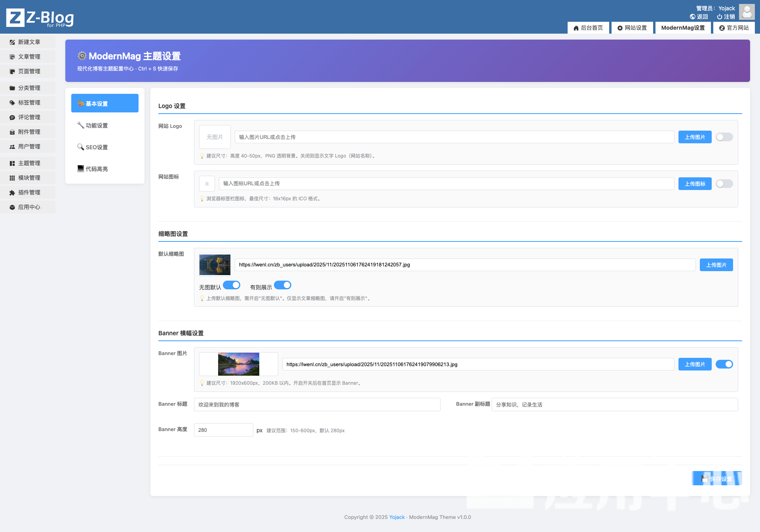Open tag management via tag icon
This screenshot has height=532, width=760.
pos(12,103)
